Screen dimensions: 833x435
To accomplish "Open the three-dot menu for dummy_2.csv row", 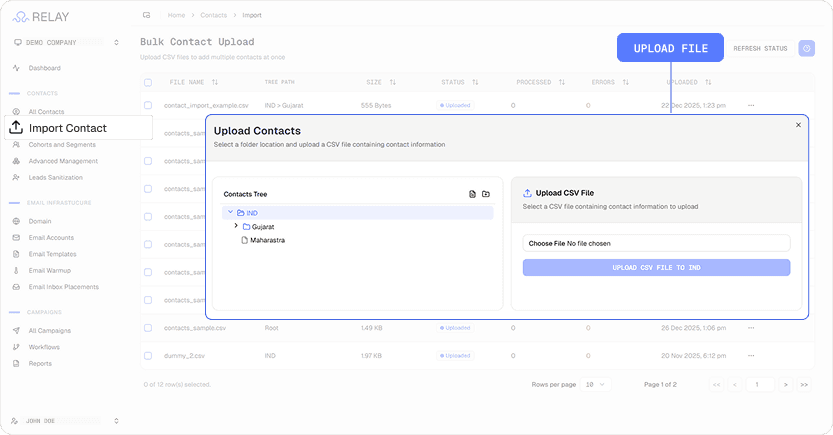I will tap(751, 355).
